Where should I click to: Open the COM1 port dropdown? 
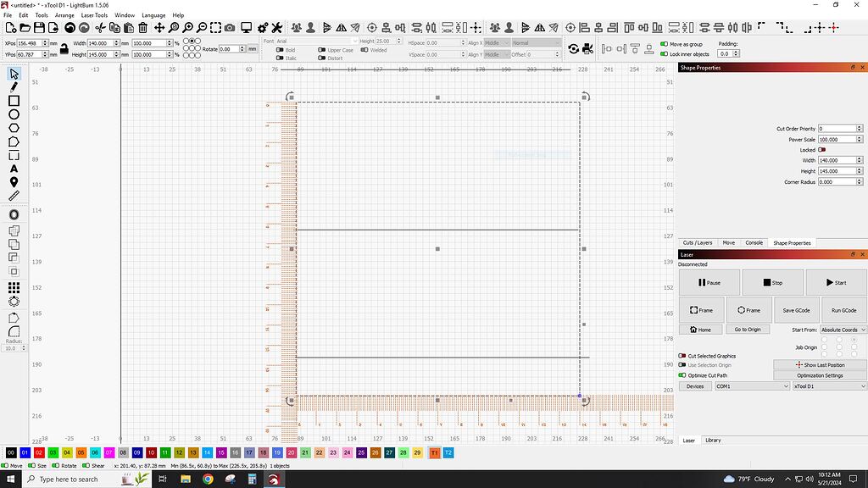click(751, 385)
